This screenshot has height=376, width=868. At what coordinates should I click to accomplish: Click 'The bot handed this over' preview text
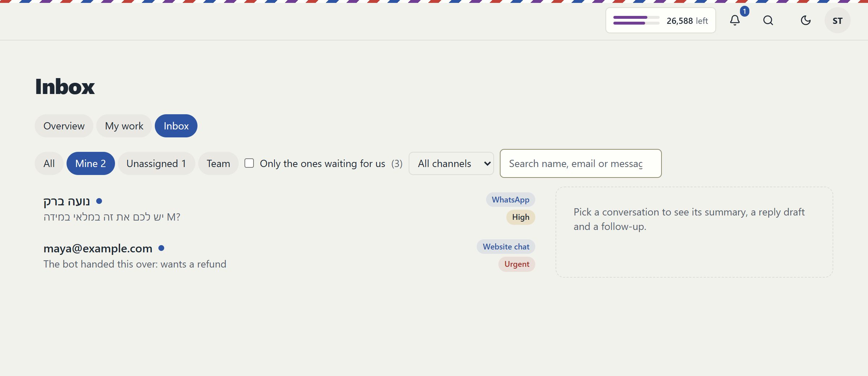pos(135,264)
